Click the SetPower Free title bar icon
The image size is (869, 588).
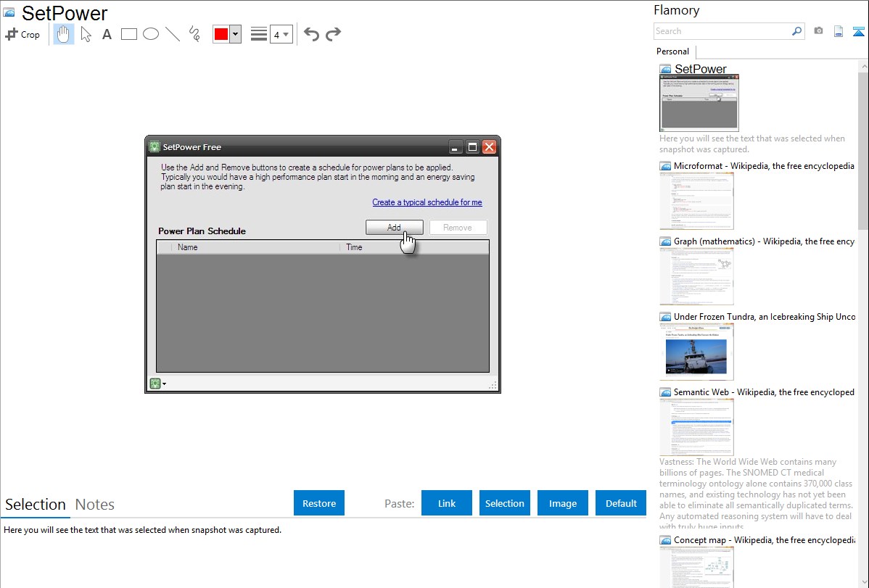(154, 147)
